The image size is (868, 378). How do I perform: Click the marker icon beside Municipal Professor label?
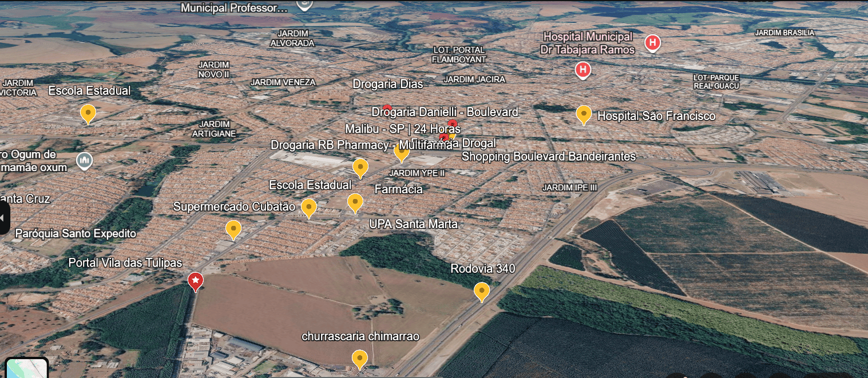[x=304, y=5]
